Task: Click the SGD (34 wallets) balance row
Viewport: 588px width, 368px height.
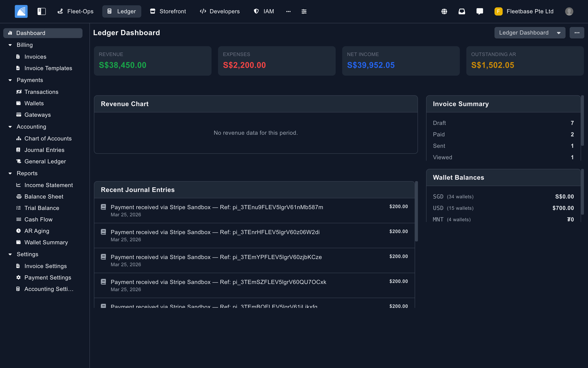Action: (x=503, y=197)
